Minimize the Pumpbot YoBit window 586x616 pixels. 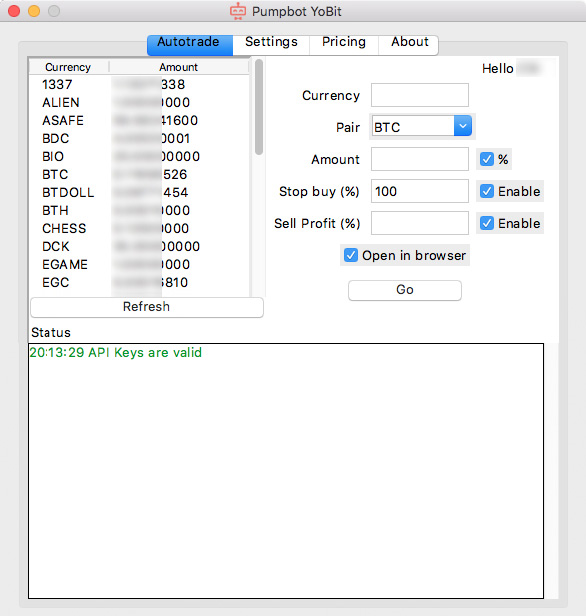[34, 11]
